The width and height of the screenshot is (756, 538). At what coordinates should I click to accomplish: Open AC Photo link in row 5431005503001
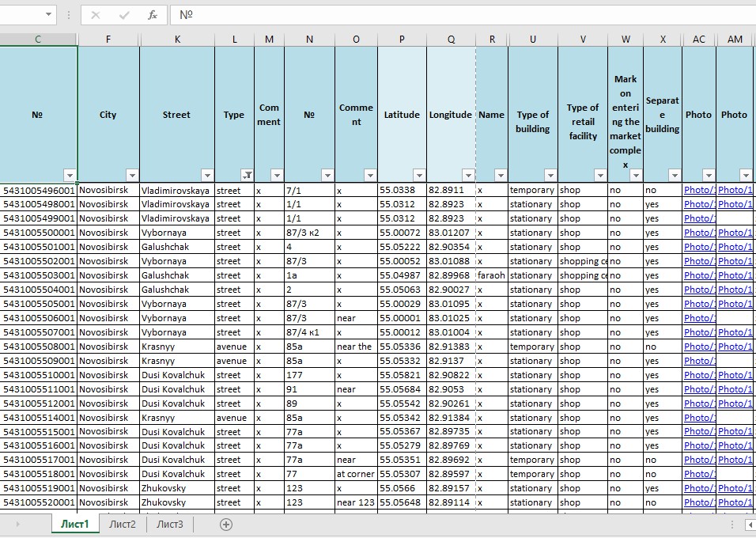pyautogui.click(x=699, y=275)
